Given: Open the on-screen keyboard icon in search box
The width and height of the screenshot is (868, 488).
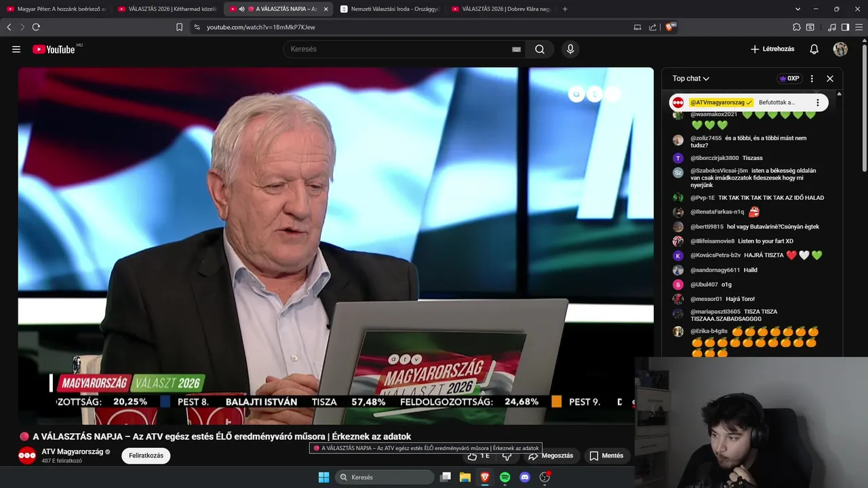Looking at the screenshot, I should 516,49.
